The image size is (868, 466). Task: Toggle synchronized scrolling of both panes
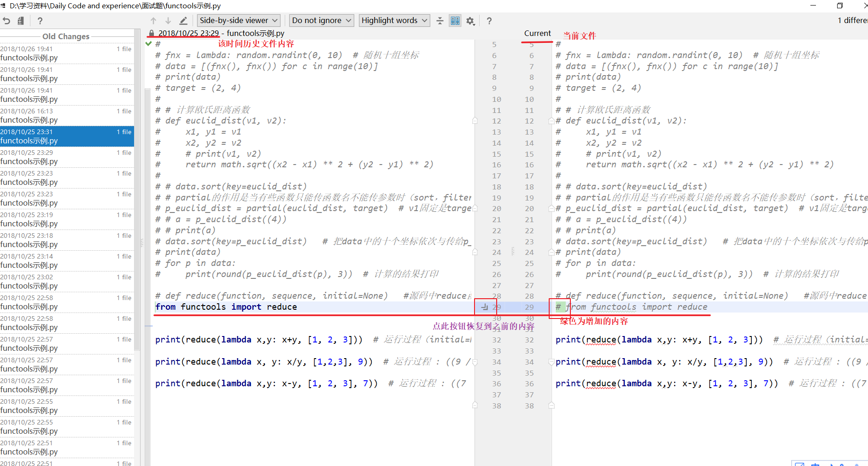(x=455, y=20)
